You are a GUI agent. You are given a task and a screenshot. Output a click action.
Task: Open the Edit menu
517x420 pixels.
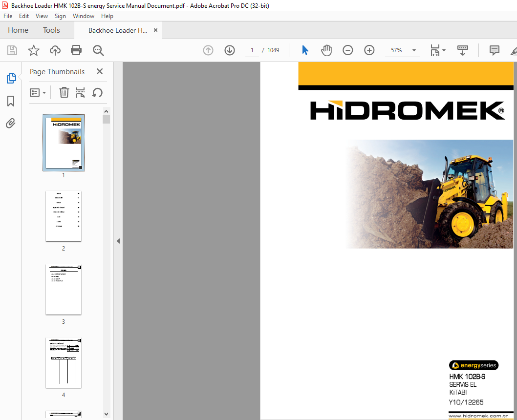click(x=24, y=16)
